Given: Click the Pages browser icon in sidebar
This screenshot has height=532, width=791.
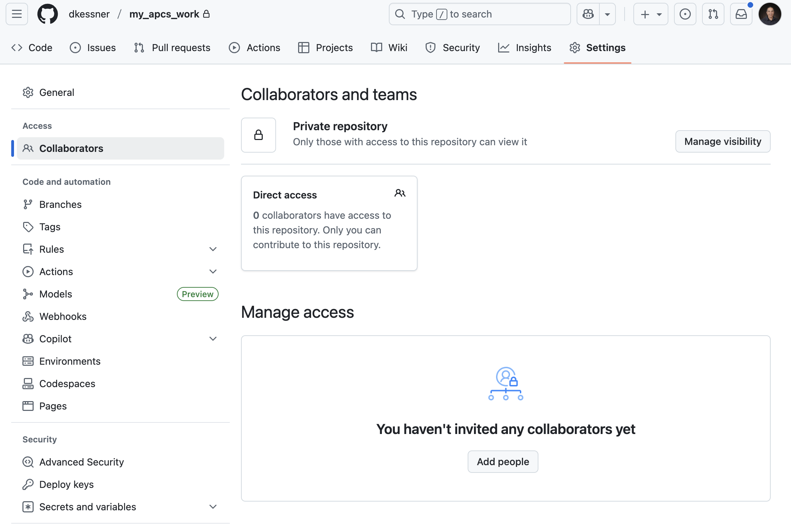Looking at the screenshot, I should click(28, 406).
